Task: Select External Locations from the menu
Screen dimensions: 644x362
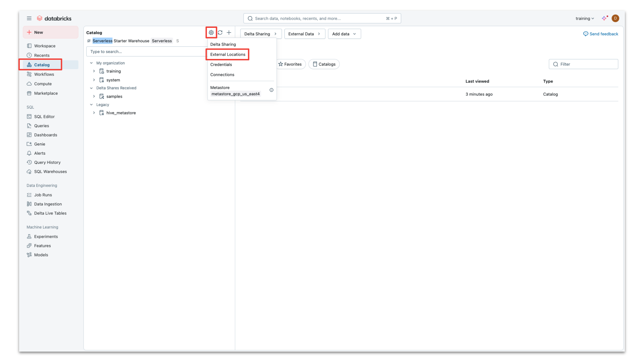Action: (x=228, y=54)
